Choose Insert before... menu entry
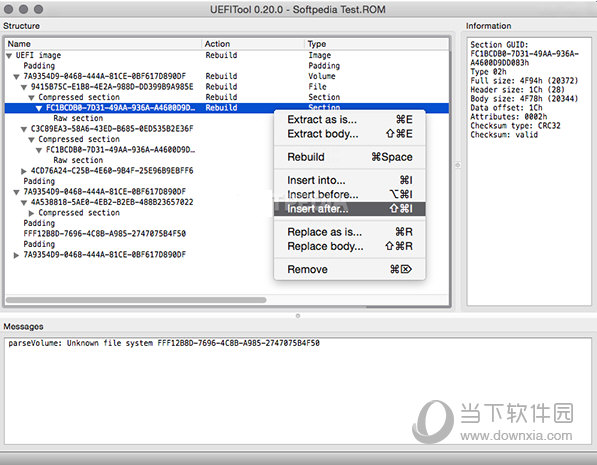 click(x=350, y=194)
